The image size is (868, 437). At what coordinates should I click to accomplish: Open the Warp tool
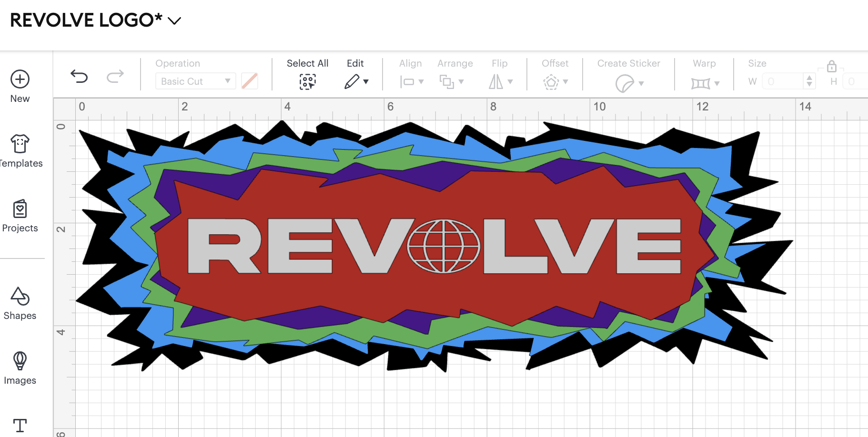(x=704, y=82)
